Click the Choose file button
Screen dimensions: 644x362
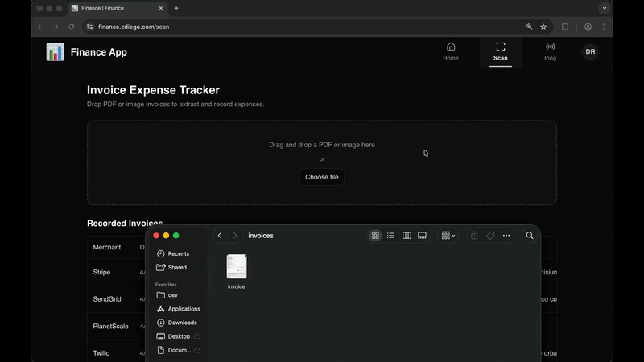pyautogui.click(x=322, y=177)
